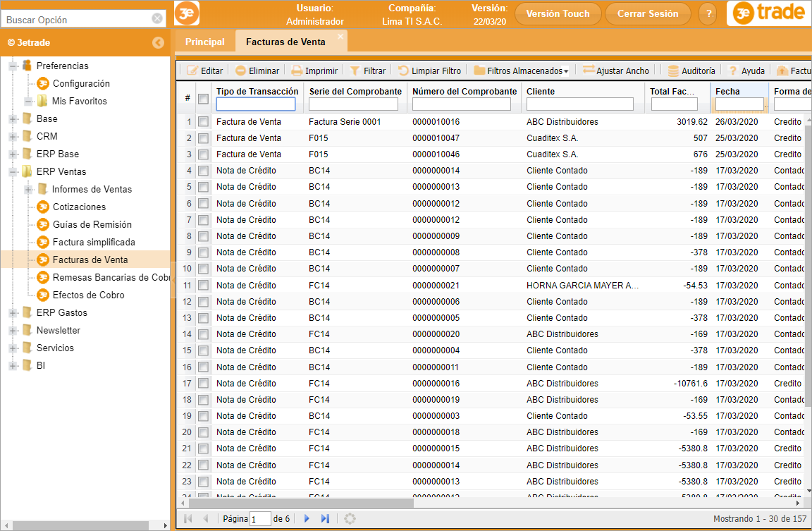Go to the first page of results
This screenshot has width=812, height=531.
click(188, 518)
